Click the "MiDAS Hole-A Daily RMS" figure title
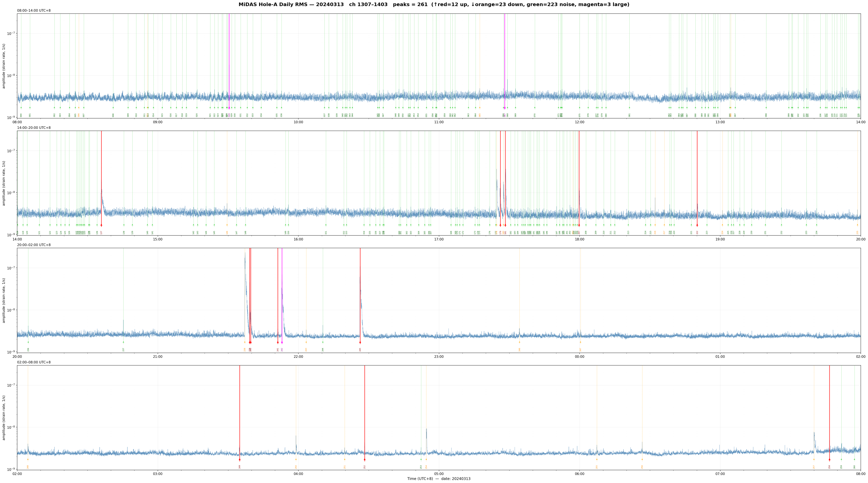Image resolution: width=868 pixels, height=483 pixels. 434,5
